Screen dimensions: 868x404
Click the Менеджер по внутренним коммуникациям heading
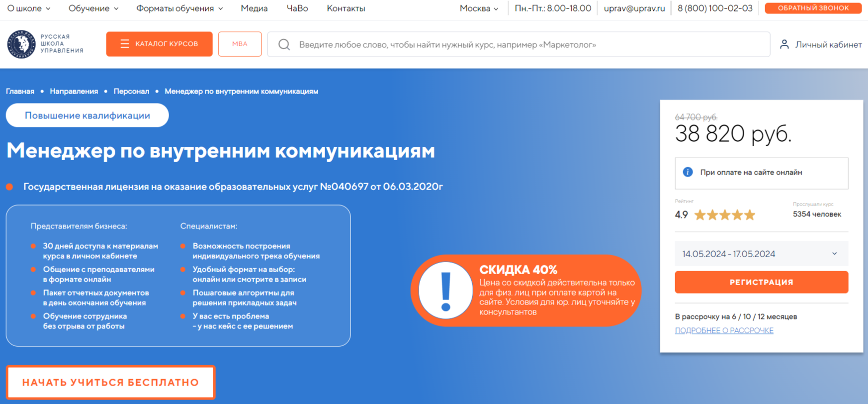220,151
